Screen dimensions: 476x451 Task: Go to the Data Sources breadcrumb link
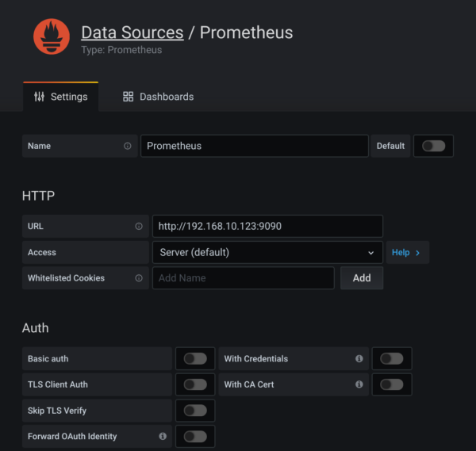132,32
